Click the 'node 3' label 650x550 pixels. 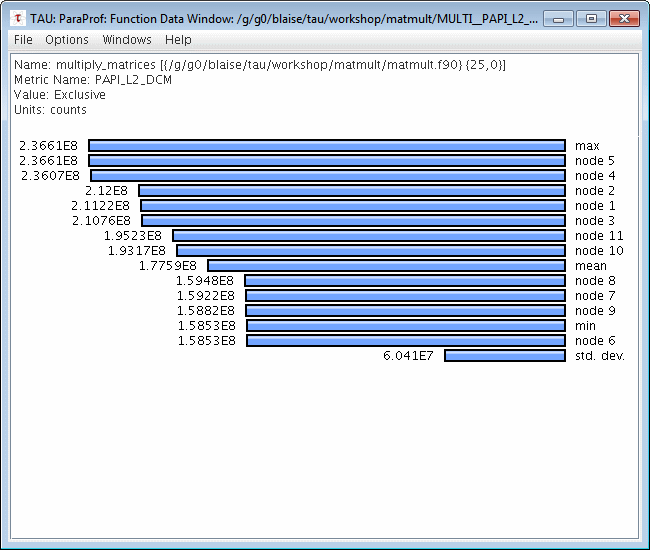pyautogui.click(x=594, y=220)
